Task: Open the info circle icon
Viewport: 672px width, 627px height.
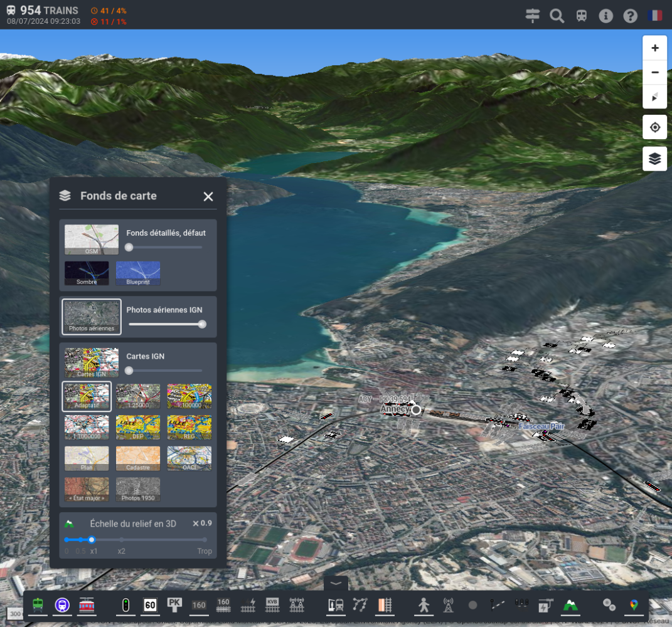Action: click(605, 16)
